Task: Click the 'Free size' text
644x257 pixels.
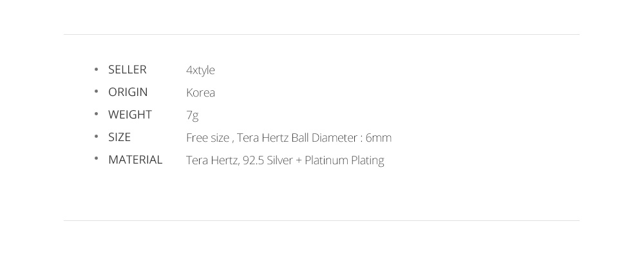Action: (207, 138)
